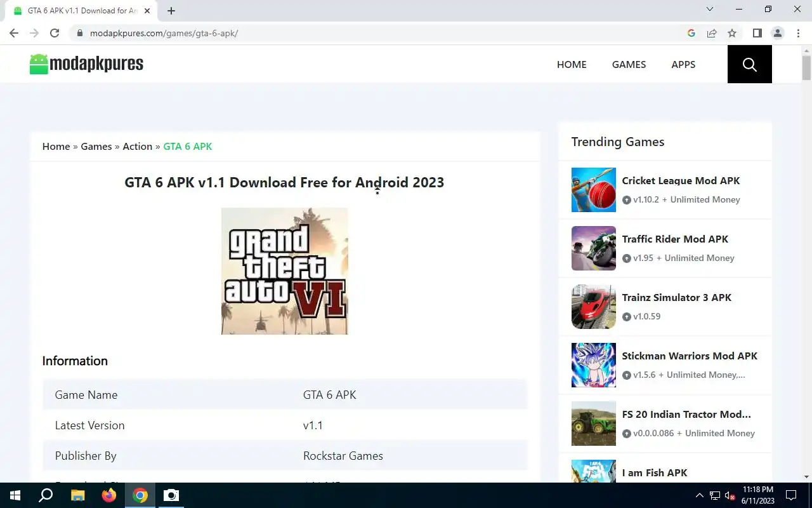Click the Chrome taskbar icon

pyautogui.click(x=140, y=495)
